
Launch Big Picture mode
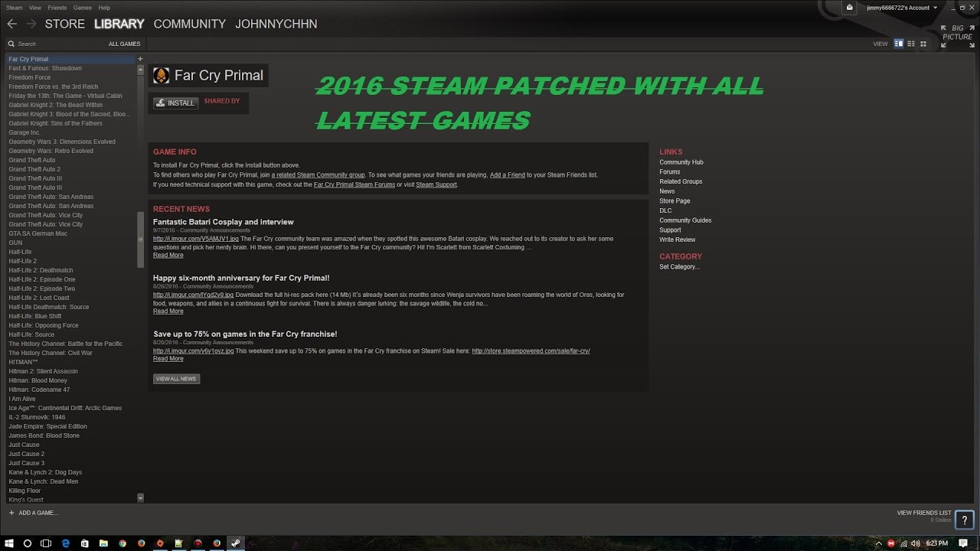point(958,37)
